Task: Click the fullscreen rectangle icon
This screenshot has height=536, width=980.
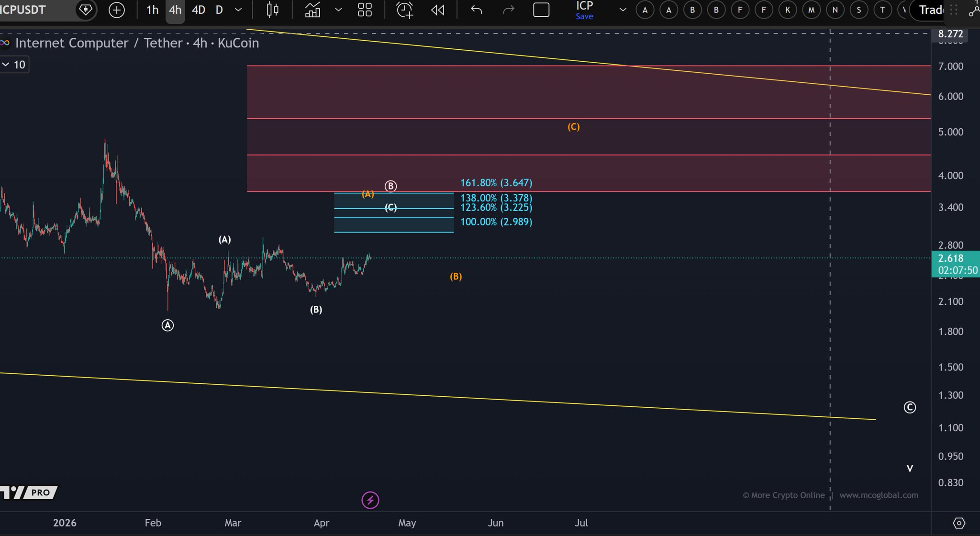Action: tap(541, 10)
